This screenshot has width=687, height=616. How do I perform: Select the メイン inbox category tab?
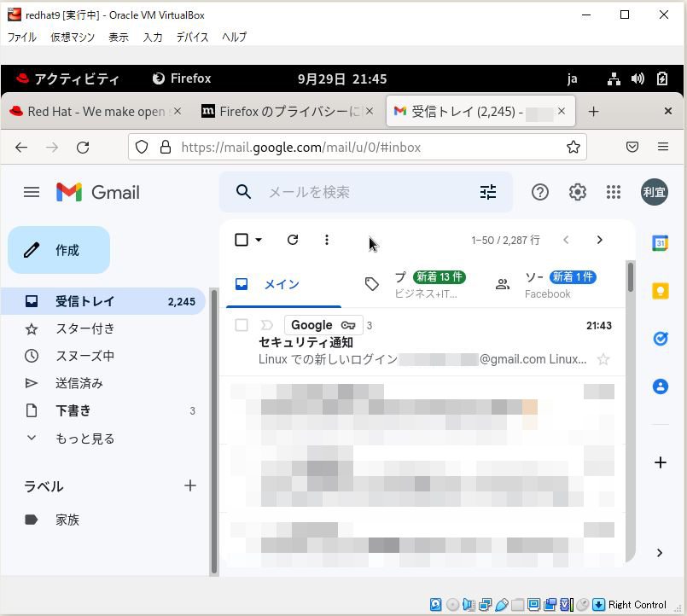pyautogui.click(x=283, y=284)
